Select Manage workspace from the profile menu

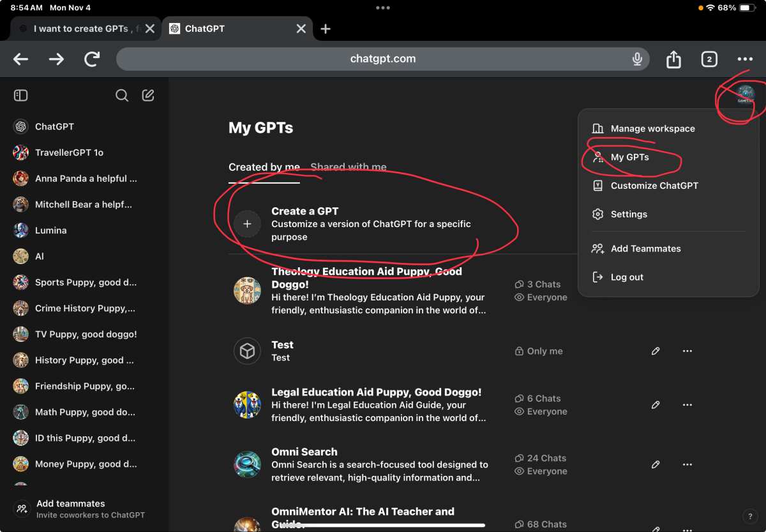668,128
